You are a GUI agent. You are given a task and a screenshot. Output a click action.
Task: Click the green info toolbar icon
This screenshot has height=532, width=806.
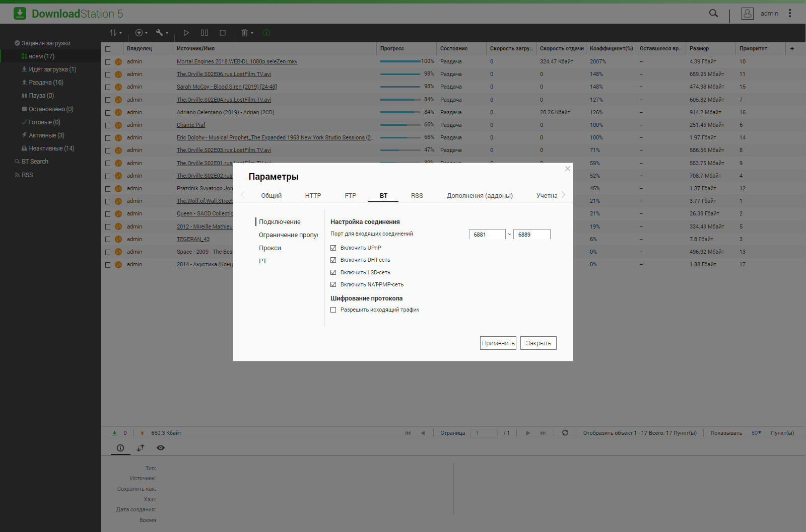point(266,33)
